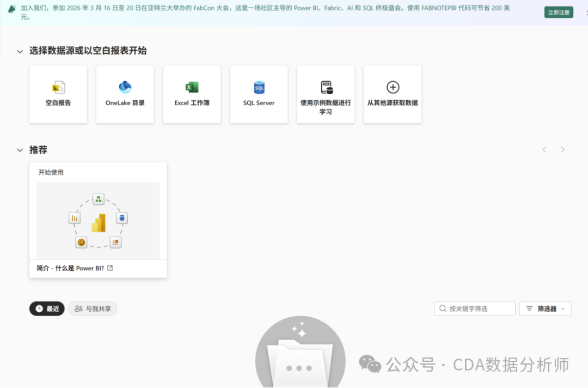Click the search magnifier icon in filter box
Image resolution: width=588 pixels, height=388 pixels.
click(x=443, y=308)
